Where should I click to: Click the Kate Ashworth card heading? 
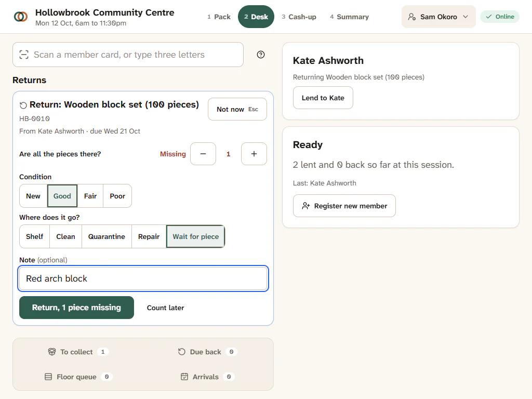coord(328,61)
